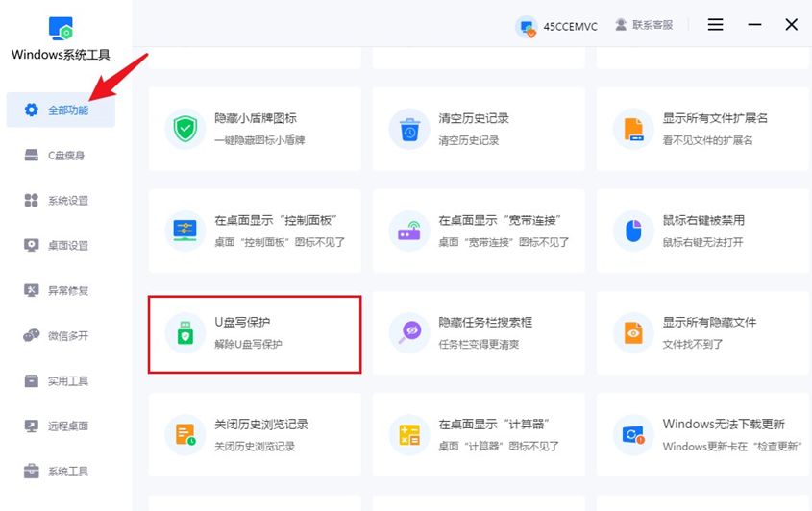Click the orange eye file icon for 显示所有隐藏文件
This screenshot has height=511, width=812.
pyautogui.click(x=633, y=333)
